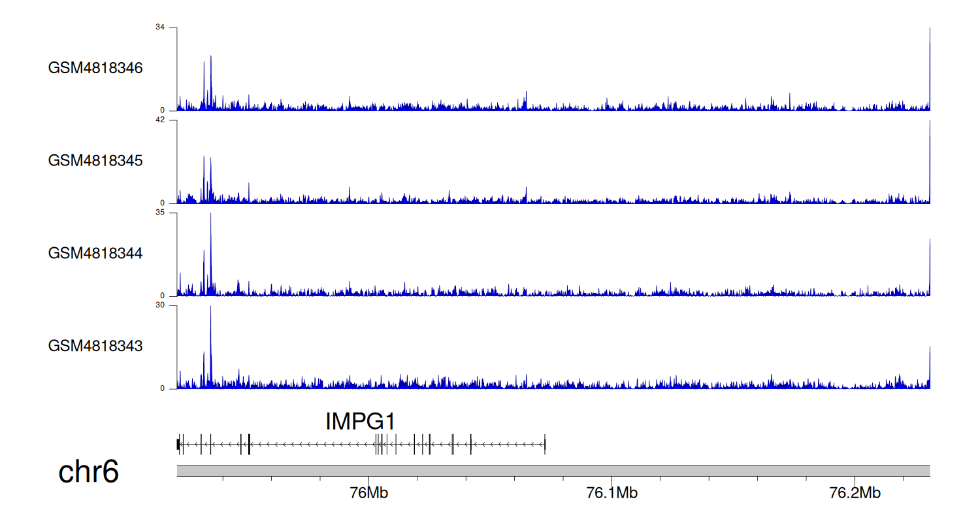
Task: Click the 76.2Mb axis position label
Action: tap(855, 492)
